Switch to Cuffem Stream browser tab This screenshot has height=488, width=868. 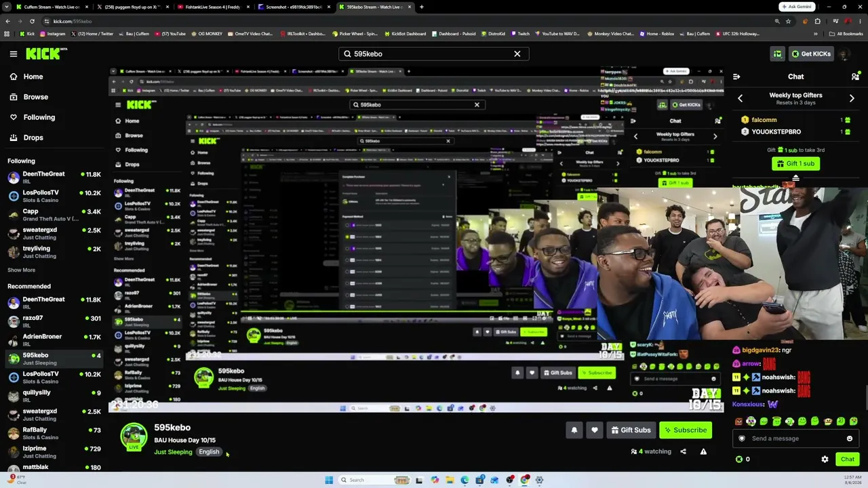[52, 7]
